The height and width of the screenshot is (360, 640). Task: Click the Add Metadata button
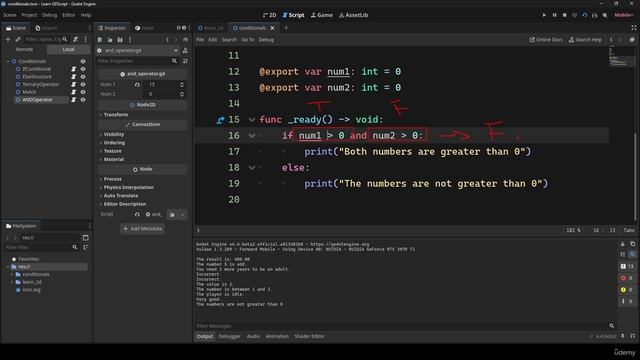(142, 229)
